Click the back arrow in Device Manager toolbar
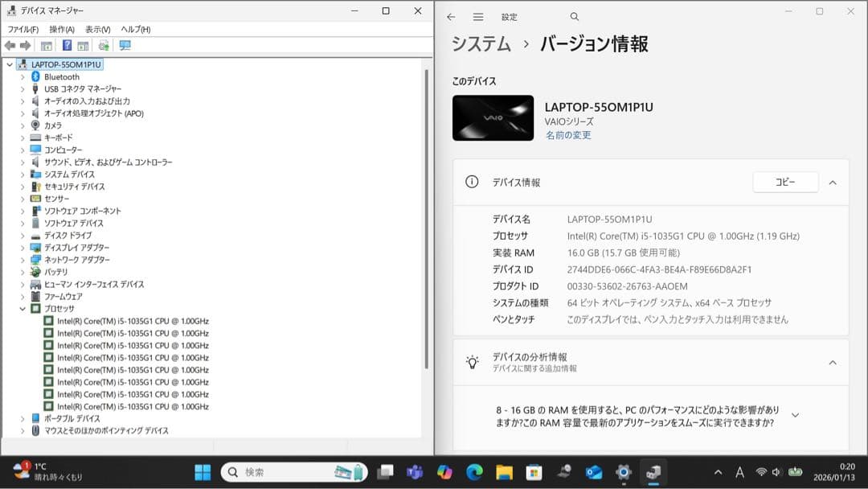The height and width of the screenshot is (489, 868). coord(10,45)
